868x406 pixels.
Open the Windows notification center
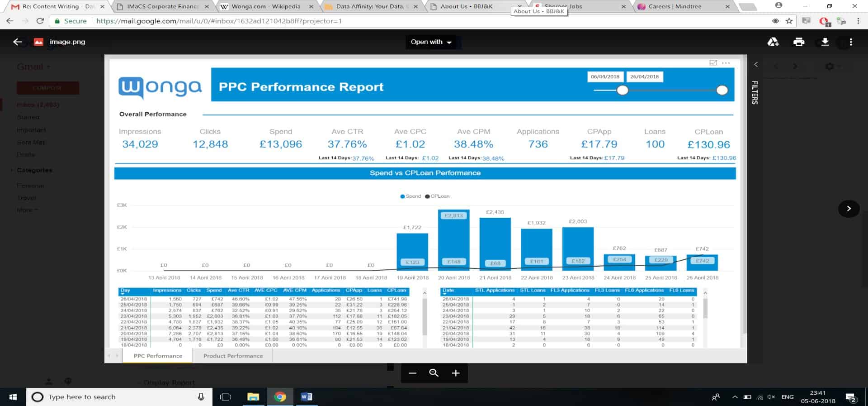click(x=851, y=397)
